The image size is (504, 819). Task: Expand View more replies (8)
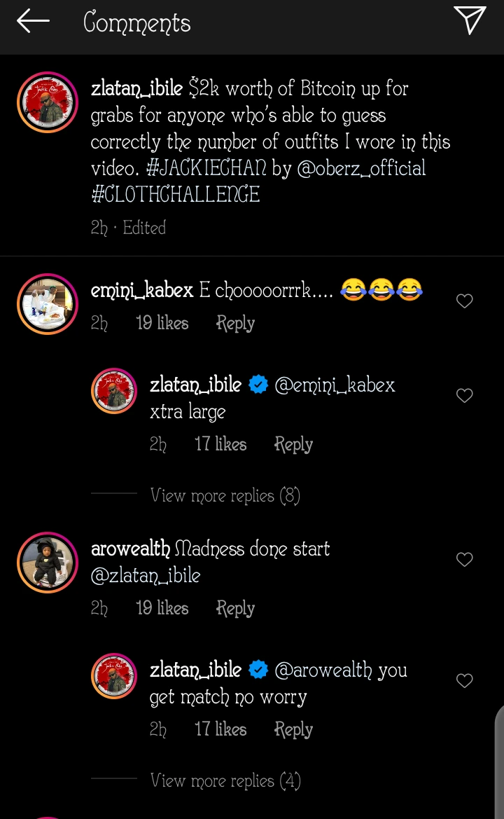point(225,495)
